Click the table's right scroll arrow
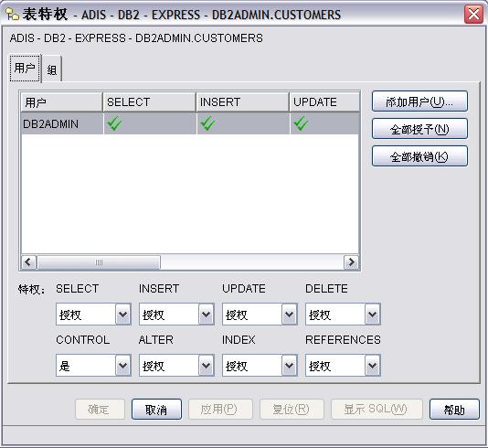Viewport: 488px width, 448px height. pos(351,262)
